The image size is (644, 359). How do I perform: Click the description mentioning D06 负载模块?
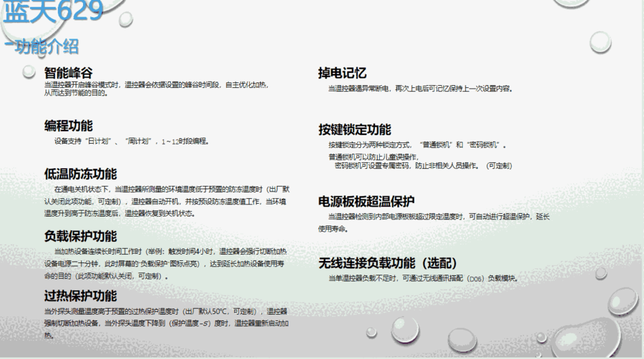pyautogui.click(x=422, y=278)
